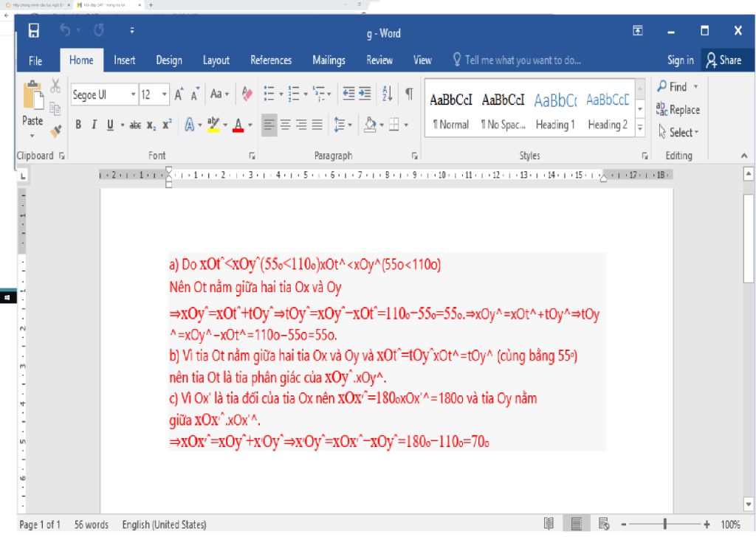Open the font size 12 dropdown
The width and height of the screenshot is (756, 537).
pos(165,94)
